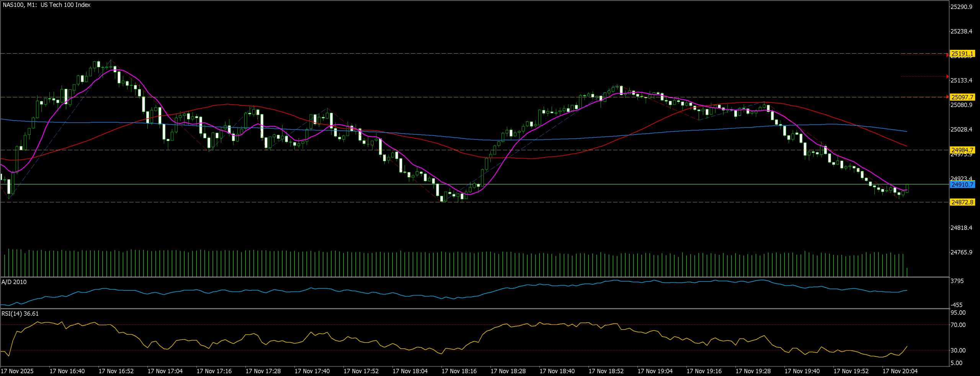The height and width of the screenshot is (376, 980).
Task: Click the 17 Nov 2025 date label
Action: click(x=17, y=371)
